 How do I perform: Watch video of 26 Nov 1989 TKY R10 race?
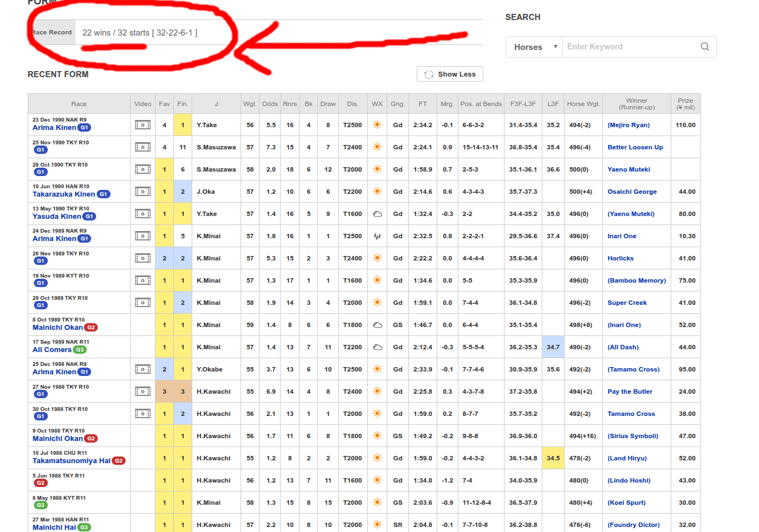(143, 258)
